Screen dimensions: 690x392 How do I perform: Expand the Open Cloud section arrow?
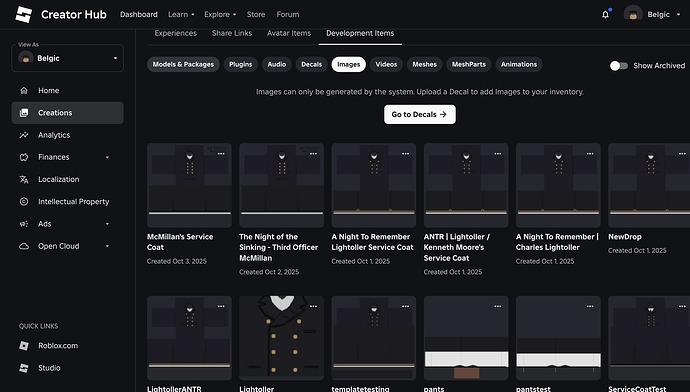(107, 246)
